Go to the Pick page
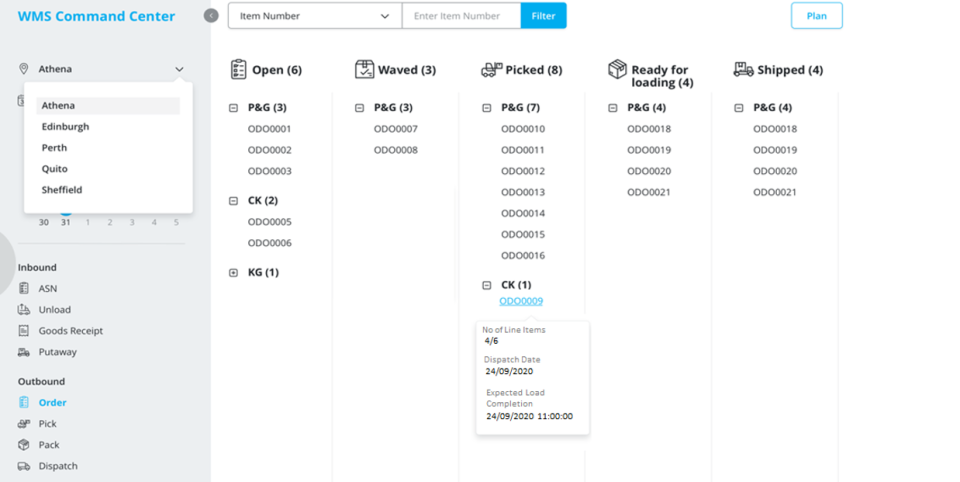This screenshot has width=960, height=482. (x=47, y=424)
